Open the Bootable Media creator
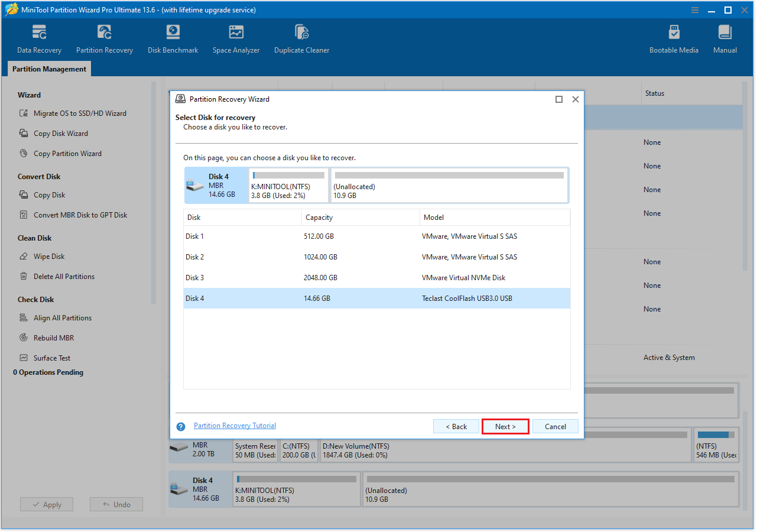This screenshot has width=757, height=532. pyautogui.click(x=674, y=39)
